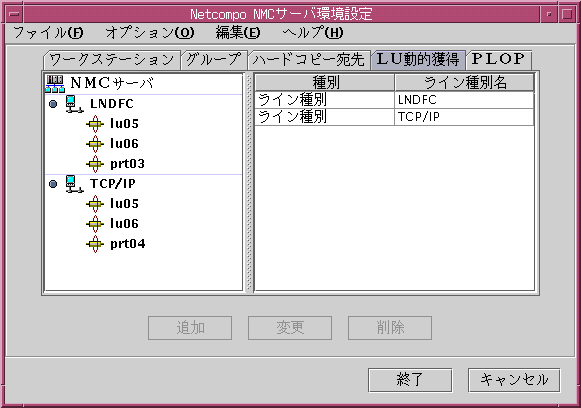The image size is (581, 408).
Task: Select lu06 label under LNDFC
Action: [124, 144]
